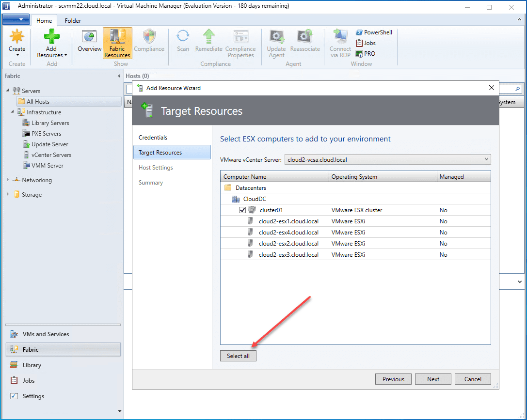The height and width of the screenshot is (420, 527).
Task: Select the Overview ribbon icon
Action: (89, 38)
